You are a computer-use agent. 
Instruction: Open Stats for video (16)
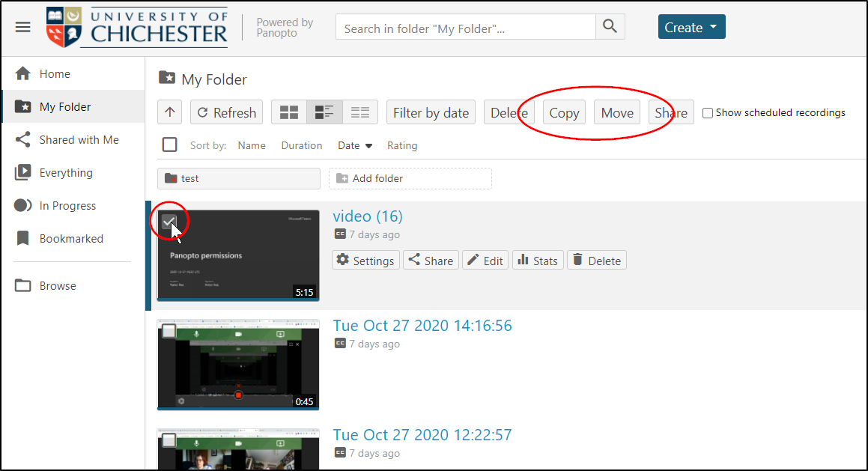(x=538, y=261)
